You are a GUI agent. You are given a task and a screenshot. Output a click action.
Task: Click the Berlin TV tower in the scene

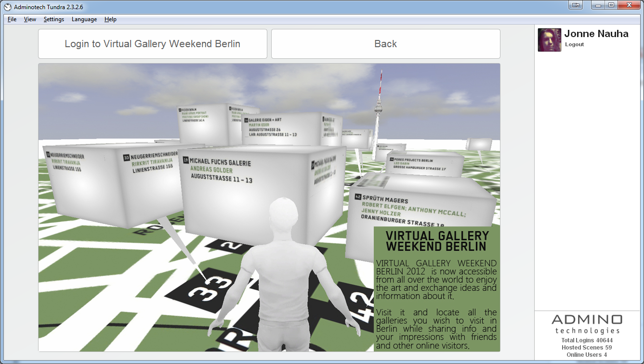click(x=380, y=106)
